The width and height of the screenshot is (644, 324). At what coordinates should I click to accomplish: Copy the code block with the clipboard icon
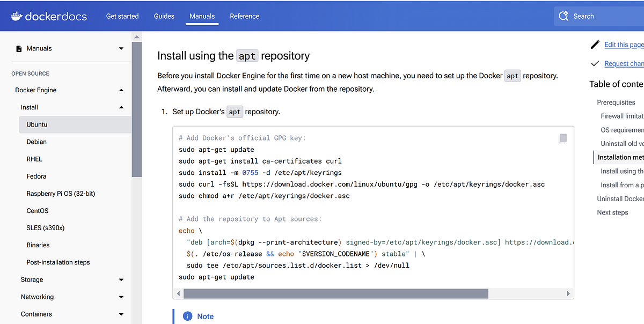pos(562,138)
